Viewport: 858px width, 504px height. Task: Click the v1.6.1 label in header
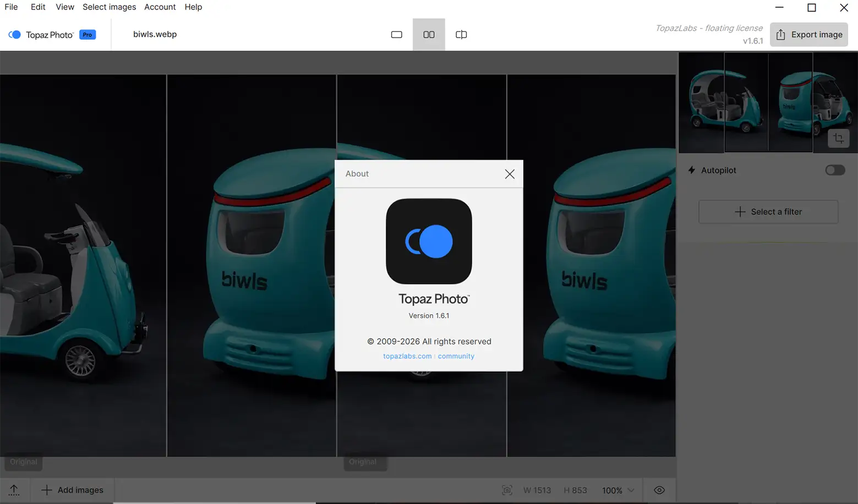[753, 41]
